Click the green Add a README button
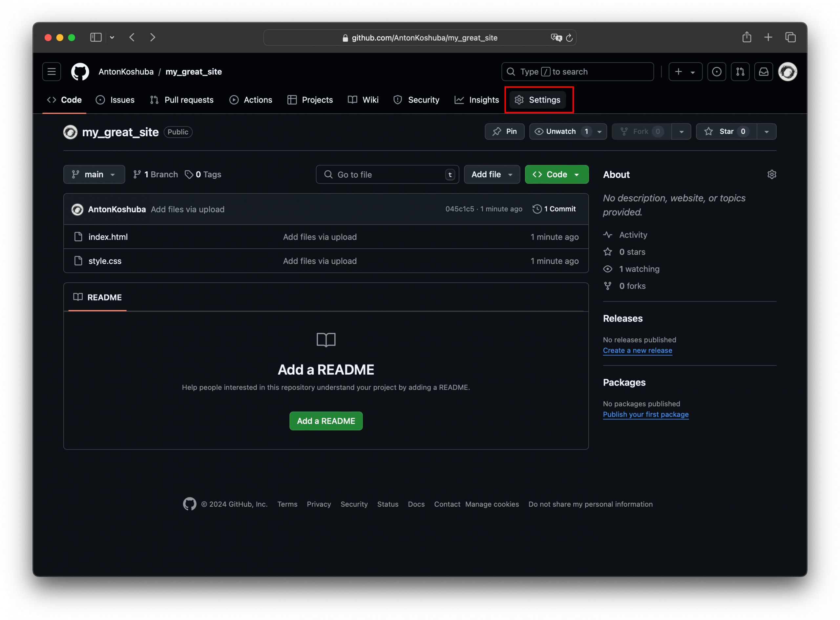The width and height of the screenshot is (840, 620). pyautogui.click(x=326, y=421)
